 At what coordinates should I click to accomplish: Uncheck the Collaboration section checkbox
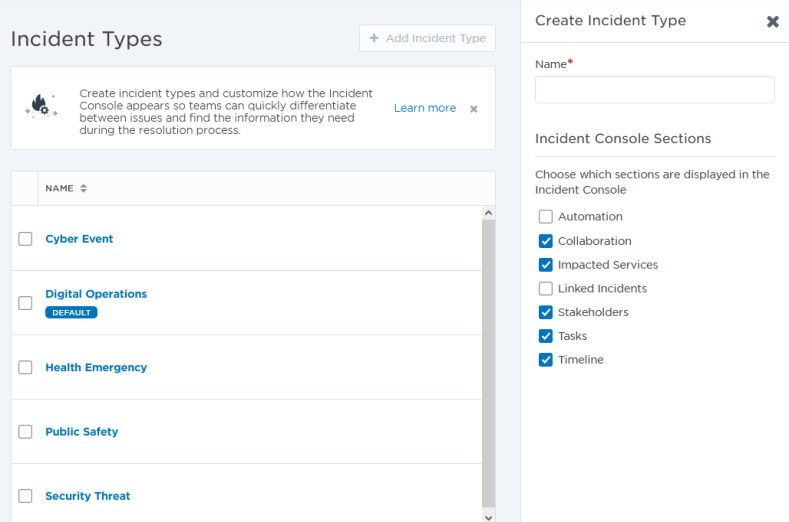click(x=546, y=241)
